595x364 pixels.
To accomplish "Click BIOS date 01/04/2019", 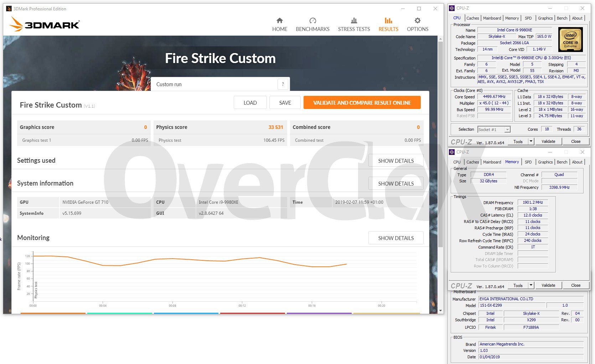I will tap(531, 357).
